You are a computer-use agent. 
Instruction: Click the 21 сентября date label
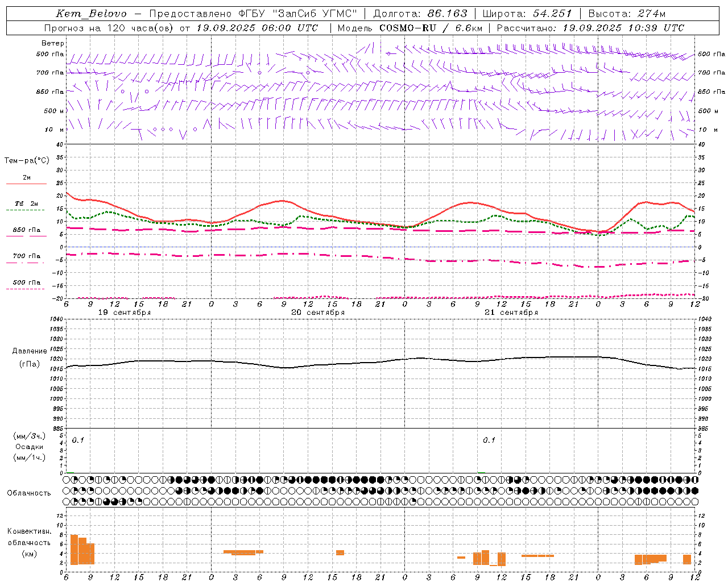click(511, 313)
